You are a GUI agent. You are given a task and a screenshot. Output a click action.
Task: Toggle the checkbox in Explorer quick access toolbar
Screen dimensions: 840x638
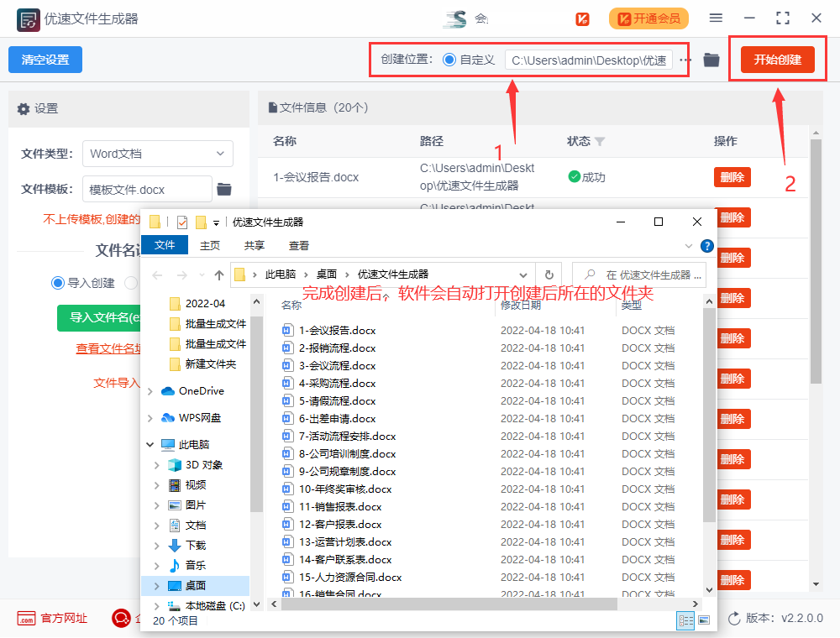point(181,222)
